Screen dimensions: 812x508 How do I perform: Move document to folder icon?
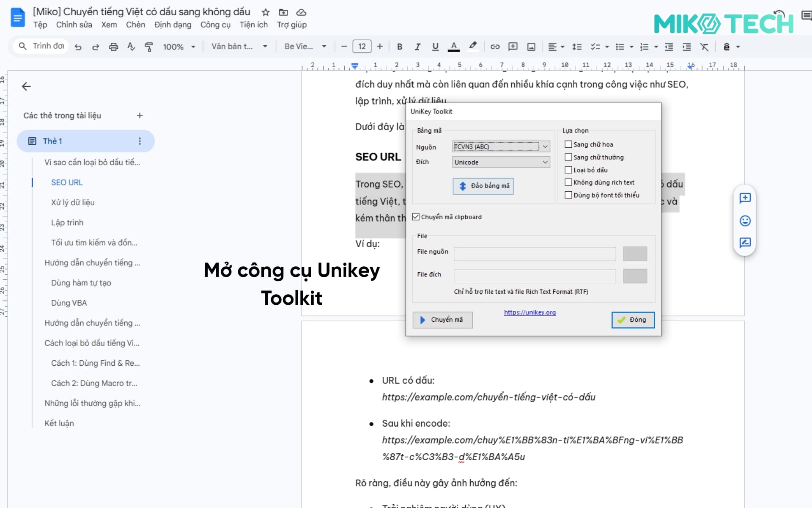(x=283, y=12)
